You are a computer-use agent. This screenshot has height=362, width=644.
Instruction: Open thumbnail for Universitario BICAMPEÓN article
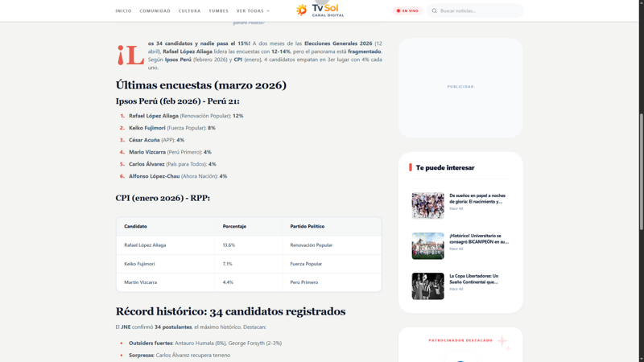pos(428,246)
